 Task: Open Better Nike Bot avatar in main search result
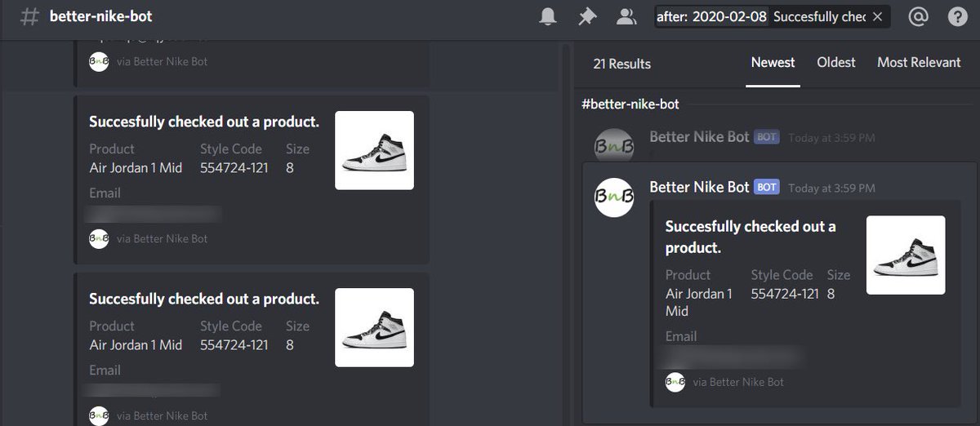[614, 197]
